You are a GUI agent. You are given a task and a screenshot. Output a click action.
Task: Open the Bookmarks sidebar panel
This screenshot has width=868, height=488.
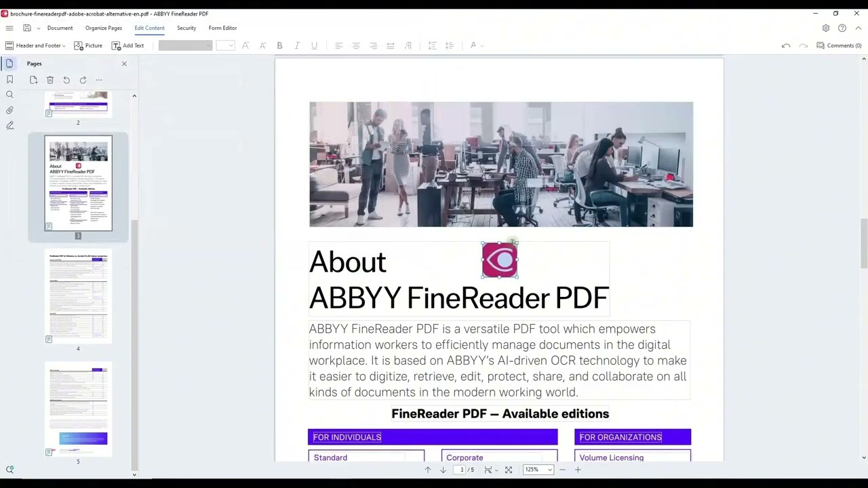pos(9,79)
